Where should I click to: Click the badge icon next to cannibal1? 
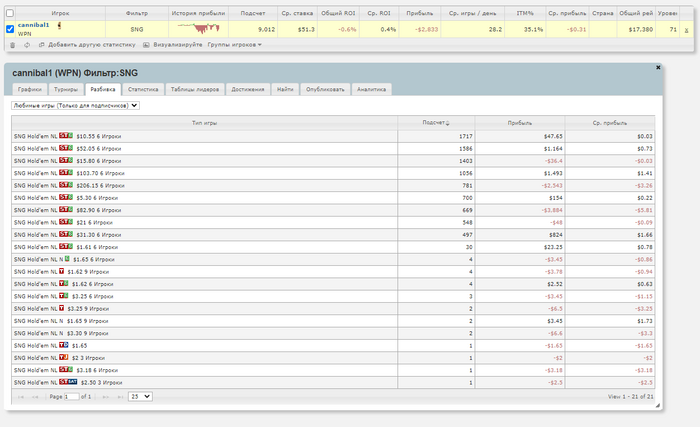pos(59,25)
